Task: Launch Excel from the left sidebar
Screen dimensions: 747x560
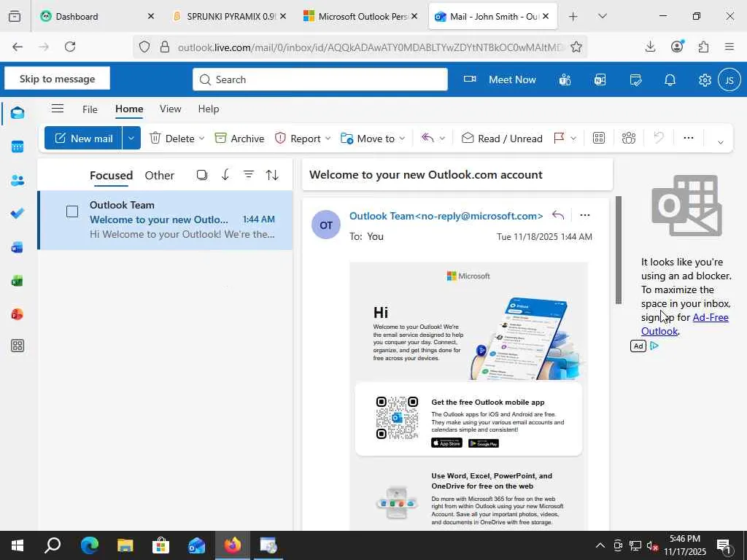Action: [x=18, y=281]
